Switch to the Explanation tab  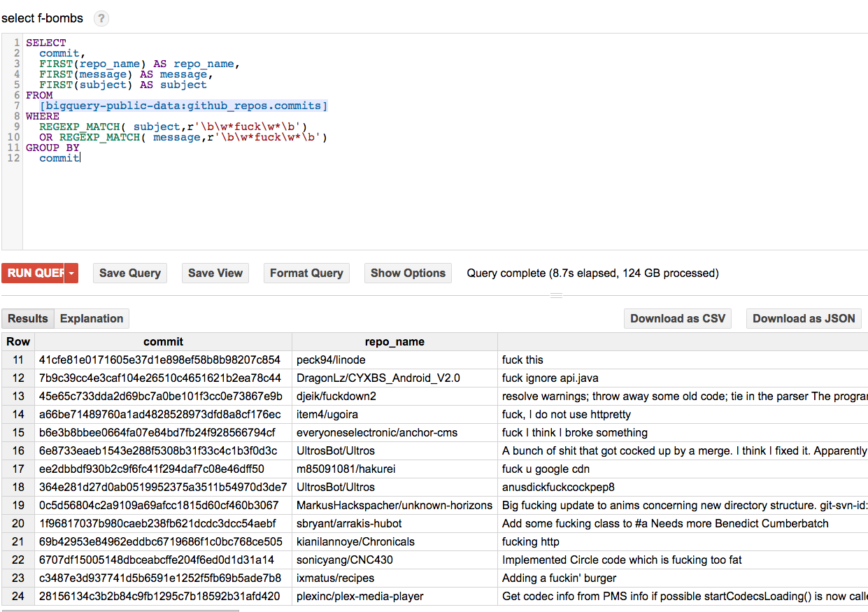point(92,318)
